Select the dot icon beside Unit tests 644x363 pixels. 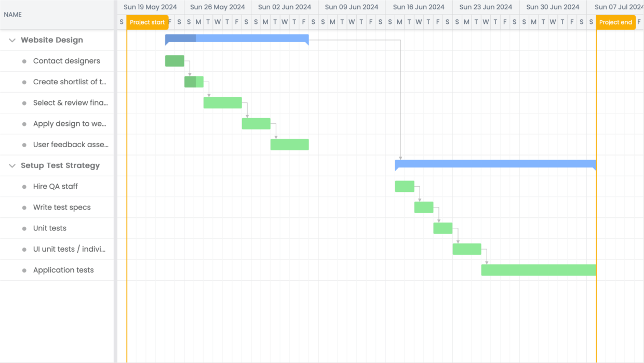(x=25, y=228)
